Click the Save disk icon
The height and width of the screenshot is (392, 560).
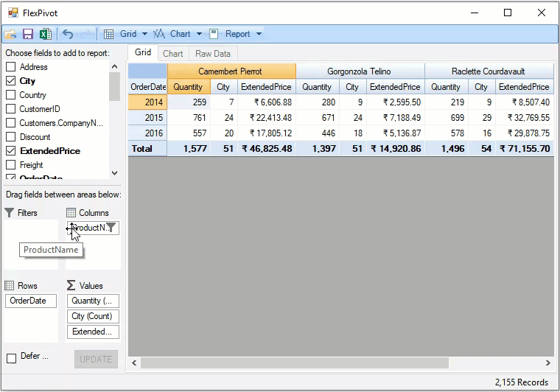tap(28, 34)
